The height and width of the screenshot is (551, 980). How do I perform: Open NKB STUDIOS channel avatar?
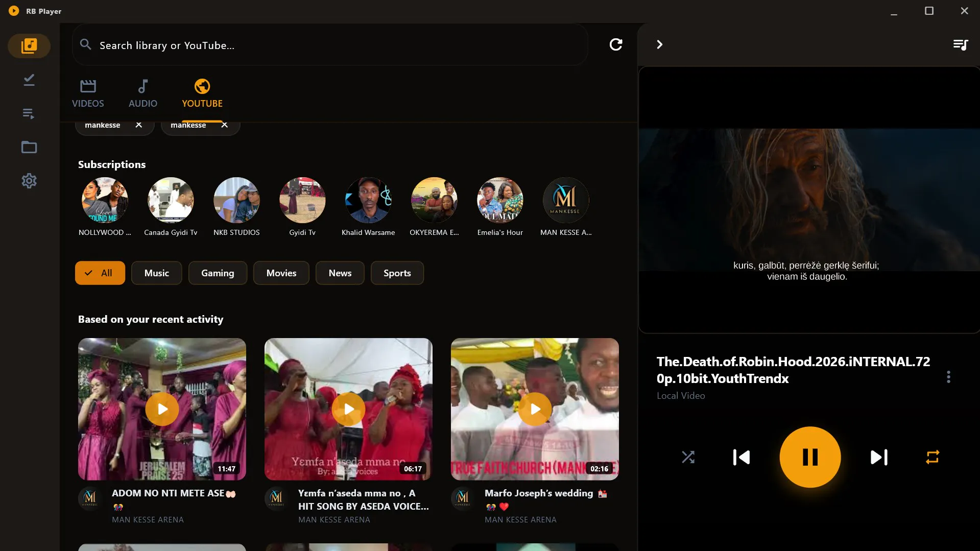[x=236, y=200]
